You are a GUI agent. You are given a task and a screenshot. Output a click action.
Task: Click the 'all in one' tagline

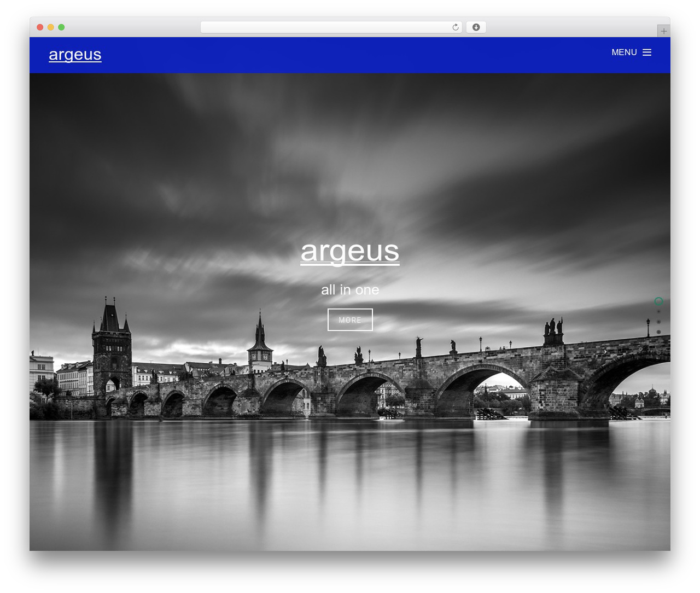pos(350,290)
